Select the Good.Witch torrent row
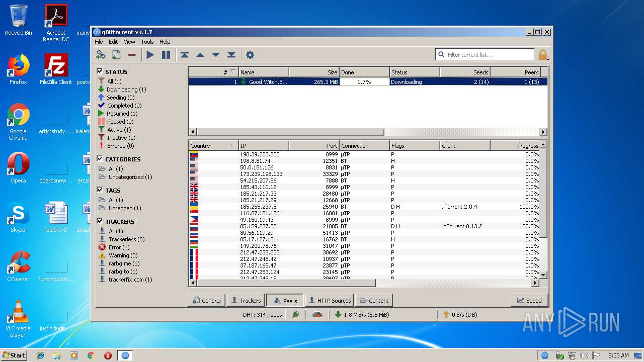644x362 pixels. pyautogui.click(x=368, y=81)
